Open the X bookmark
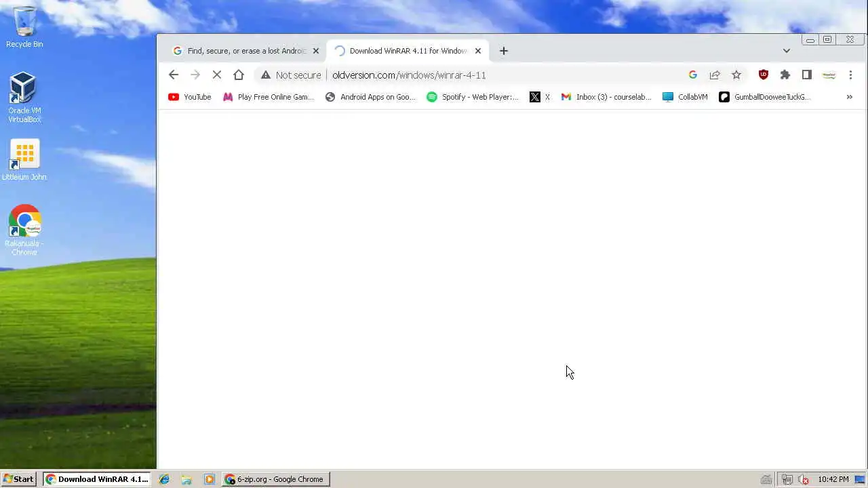This screenshot has height=488, width=868. click(x=540, y=97)
